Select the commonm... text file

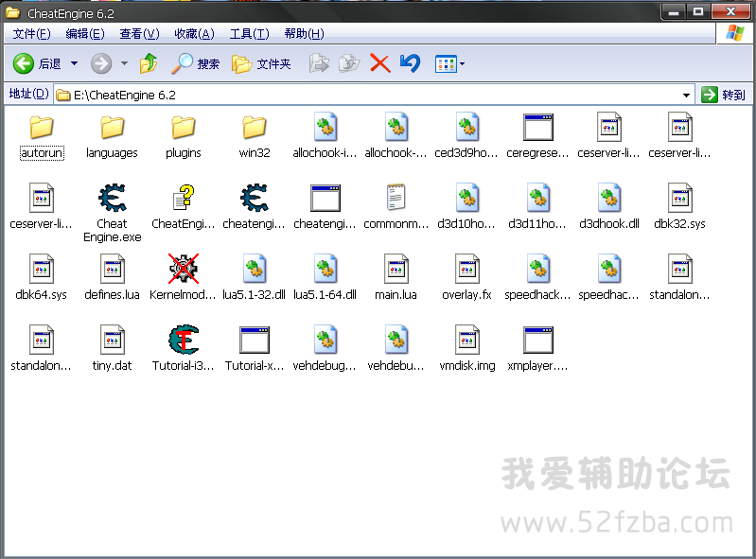click(396, 207)
